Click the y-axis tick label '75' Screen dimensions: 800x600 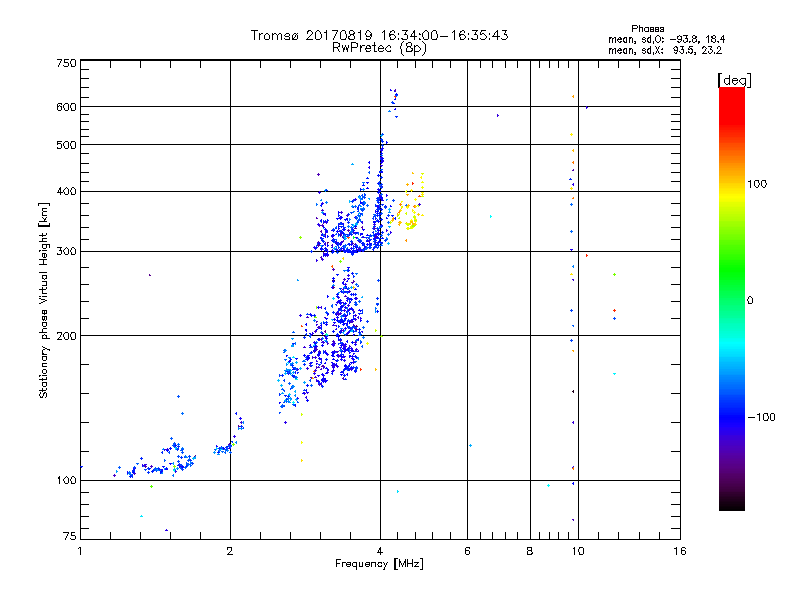(x=70, y=536)
